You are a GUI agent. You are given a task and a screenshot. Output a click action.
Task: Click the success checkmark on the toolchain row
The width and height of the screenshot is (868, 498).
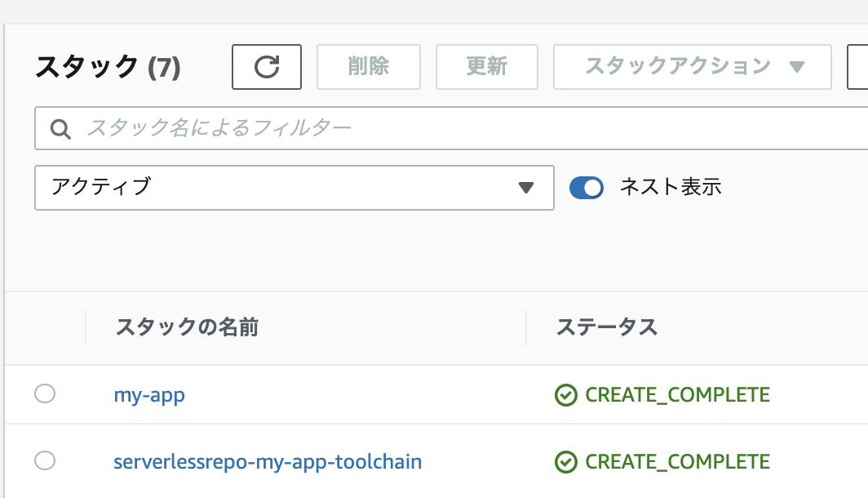(x=567, y=461)
